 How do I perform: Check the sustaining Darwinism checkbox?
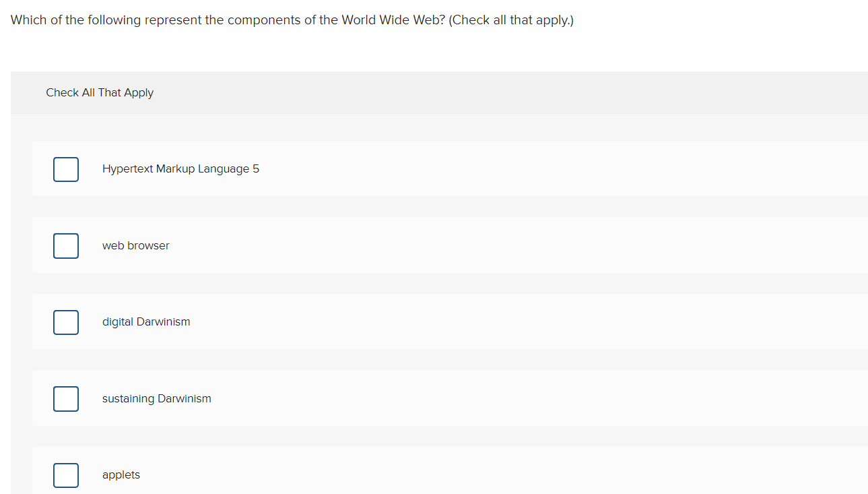coord(65,398)
